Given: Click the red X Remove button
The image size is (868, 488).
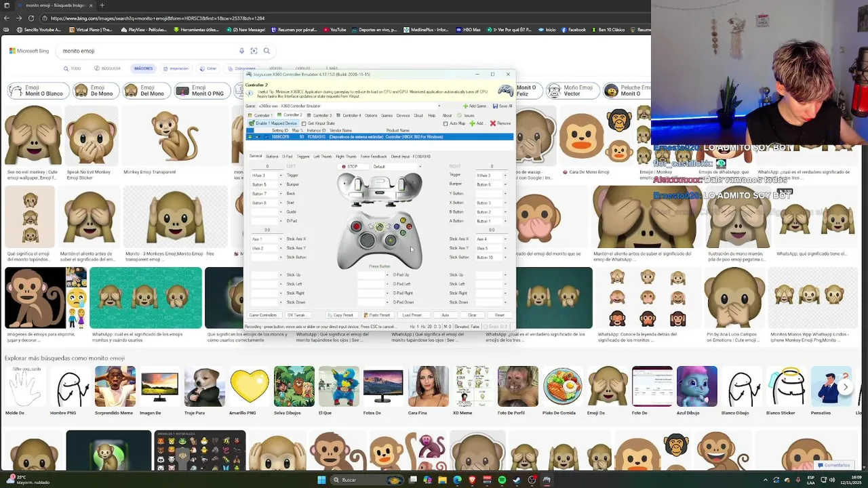Looking at the screenshot, I should (x=500, y=123).
